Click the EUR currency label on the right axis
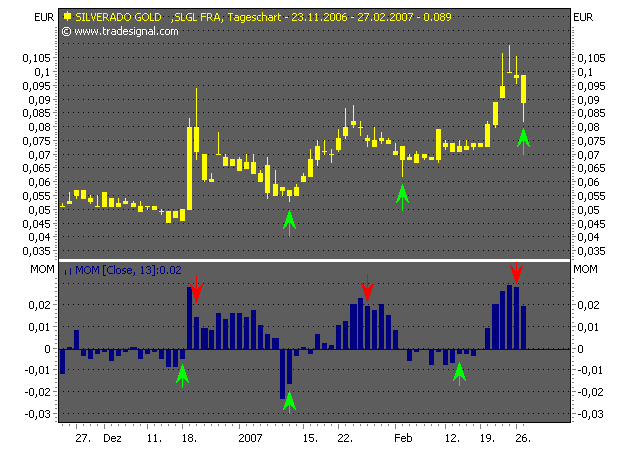This screenshot has width=629, height=455. [583, 17]
